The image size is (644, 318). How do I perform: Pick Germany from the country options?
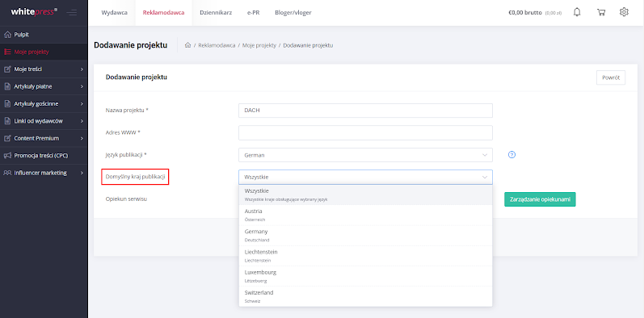click(x=365, y=236)
